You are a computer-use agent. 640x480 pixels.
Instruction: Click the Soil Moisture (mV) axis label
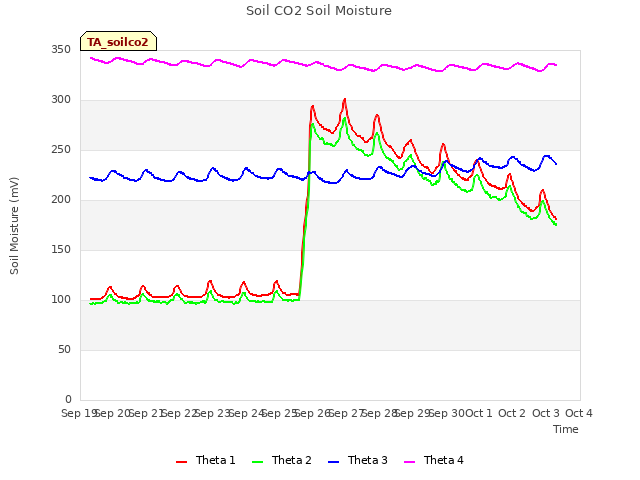[x=14, y=226]
